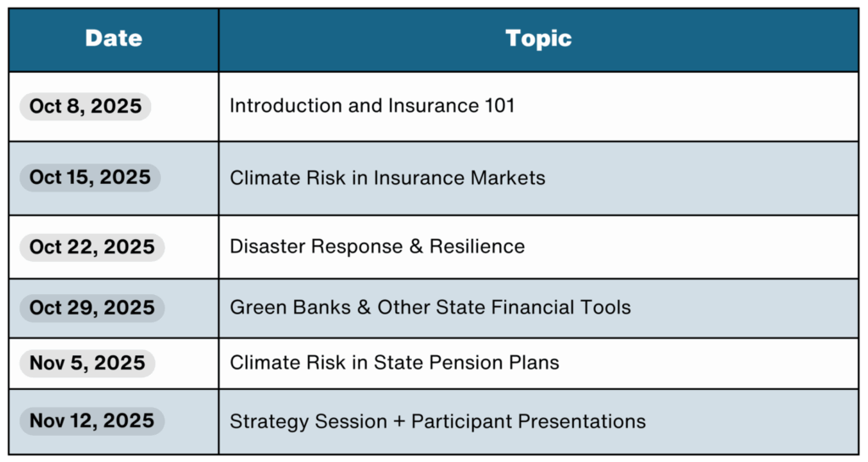The width and height of the screenshot is (868, 462).
Task: Click Climate Risk in Insurance Markets topic
Action: click(387, 178)
